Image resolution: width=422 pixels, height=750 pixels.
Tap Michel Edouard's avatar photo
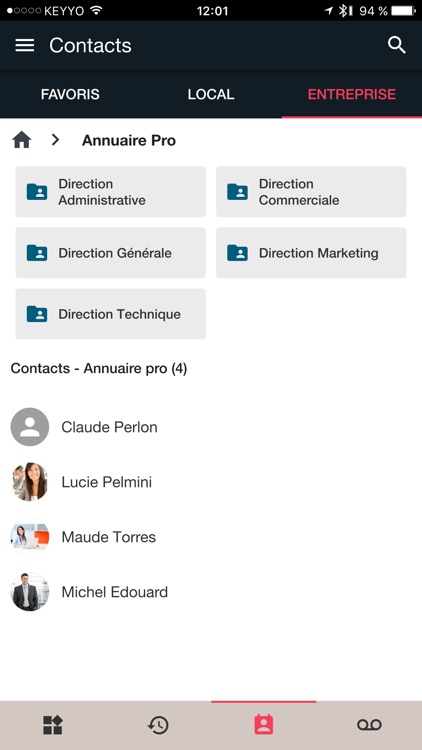[30, 592]
